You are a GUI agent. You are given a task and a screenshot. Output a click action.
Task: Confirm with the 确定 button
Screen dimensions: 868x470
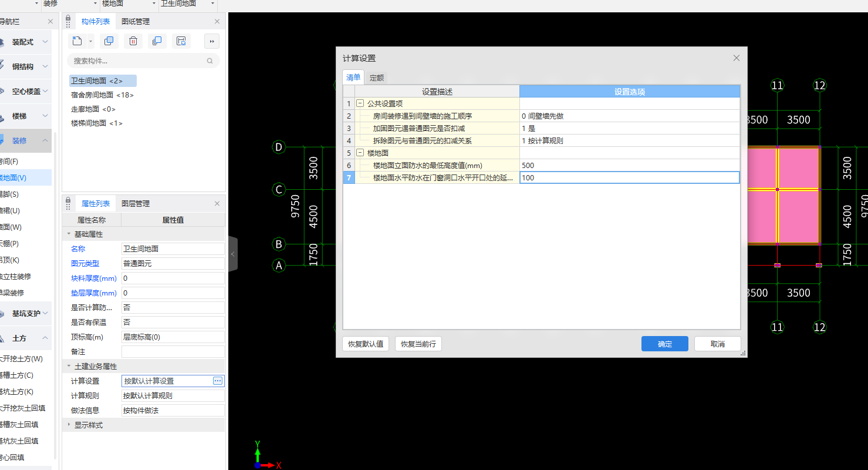tap(665, 344)
